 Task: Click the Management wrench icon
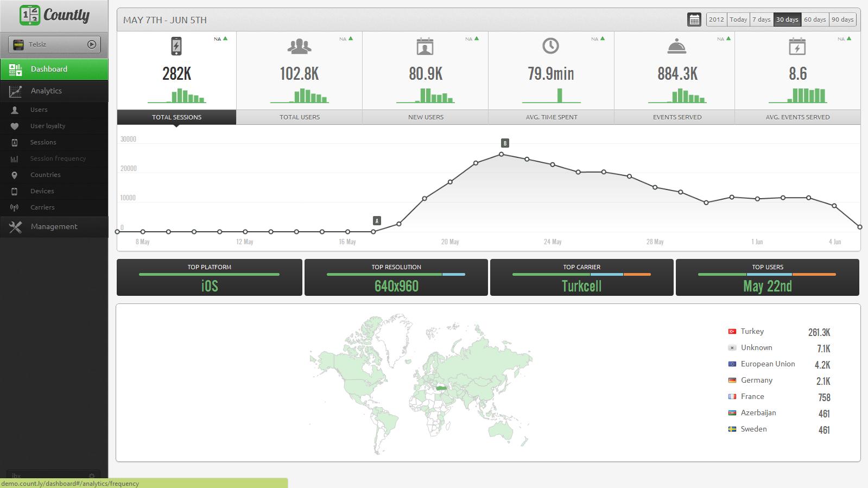click(15, 227)
